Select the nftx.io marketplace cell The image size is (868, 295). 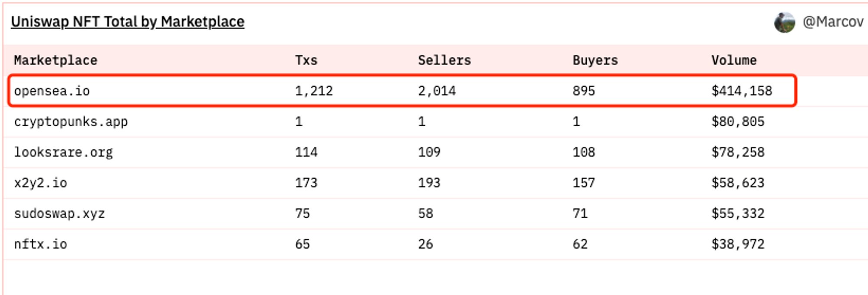40,244
